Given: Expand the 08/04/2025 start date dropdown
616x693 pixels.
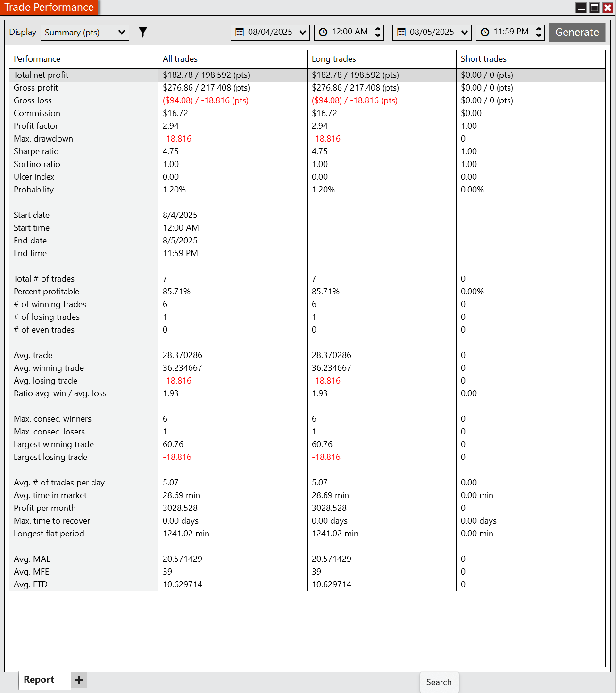Looking at the screenshot, I should 303,33.
